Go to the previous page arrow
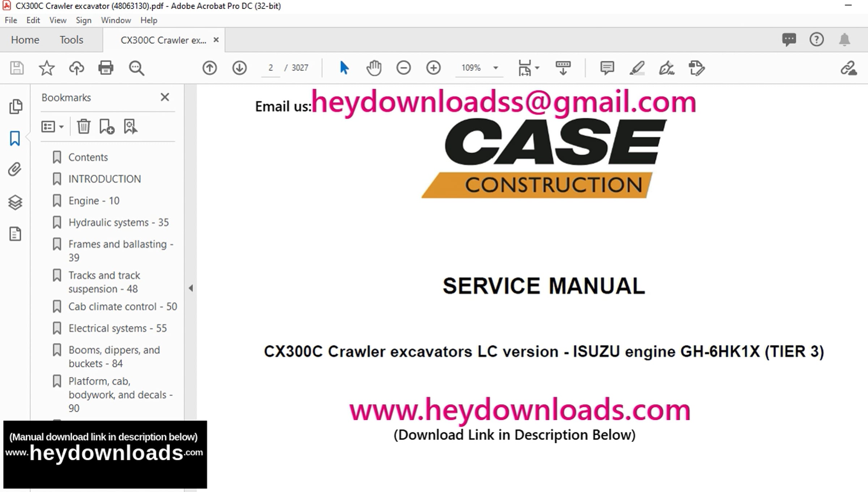 click(x=210, y=68)
